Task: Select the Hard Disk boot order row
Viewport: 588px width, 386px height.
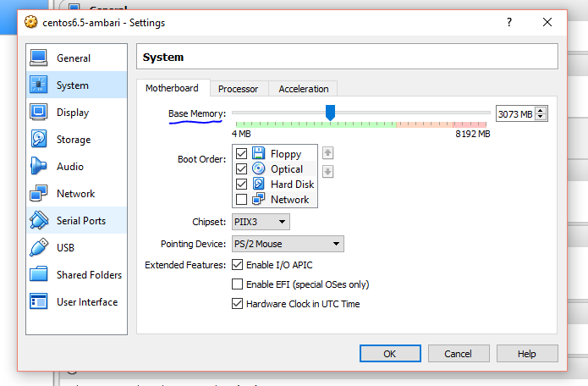Action: (x=275, y=185)
